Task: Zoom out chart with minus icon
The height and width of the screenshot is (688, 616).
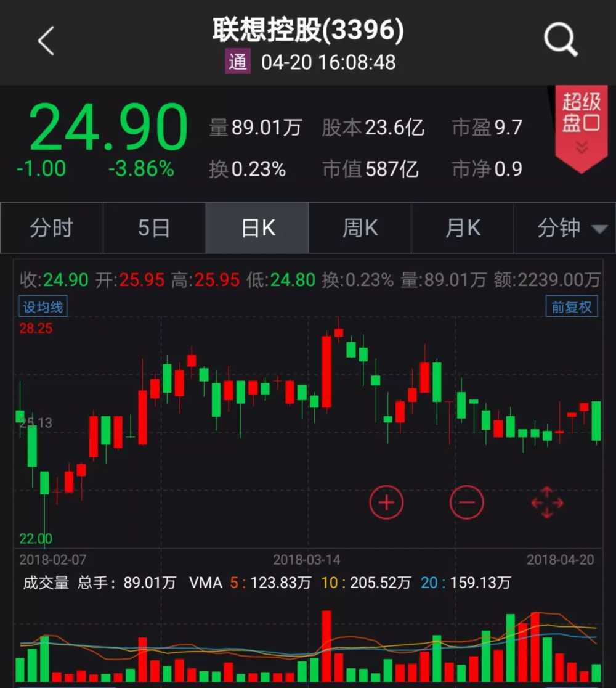Action: pos(466,502)
